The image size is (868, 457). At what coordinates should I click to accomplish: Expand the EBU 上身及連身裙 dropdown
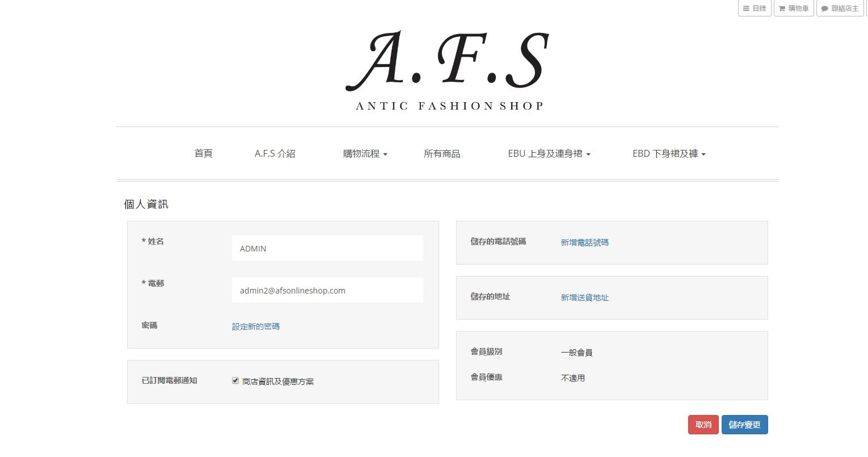tap(549, 153)
